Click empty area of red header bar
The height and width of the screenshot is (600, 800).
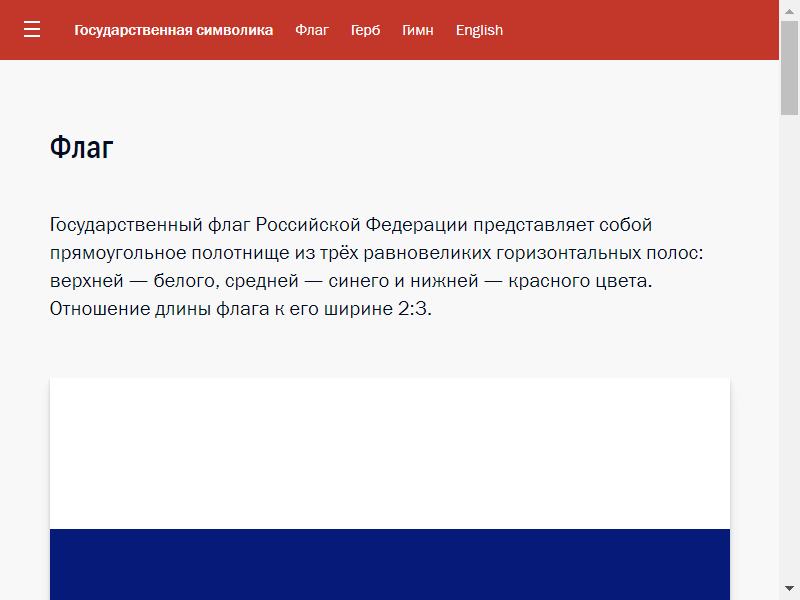click(640, 30)
